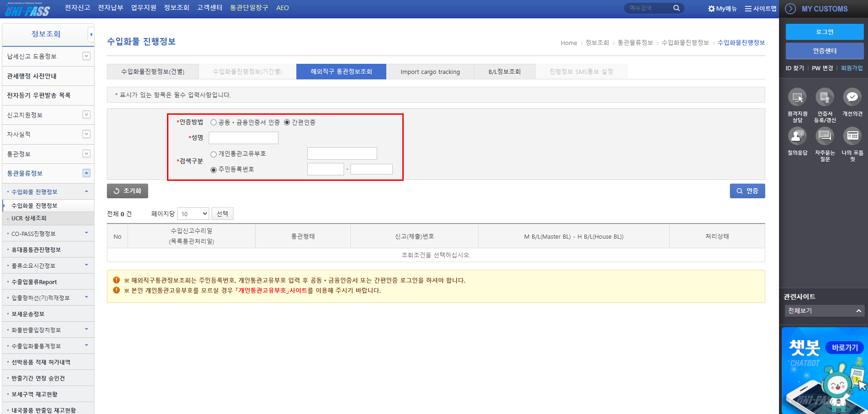
Task: Open 고객센터 top menu
Action: tap(210, 8)
